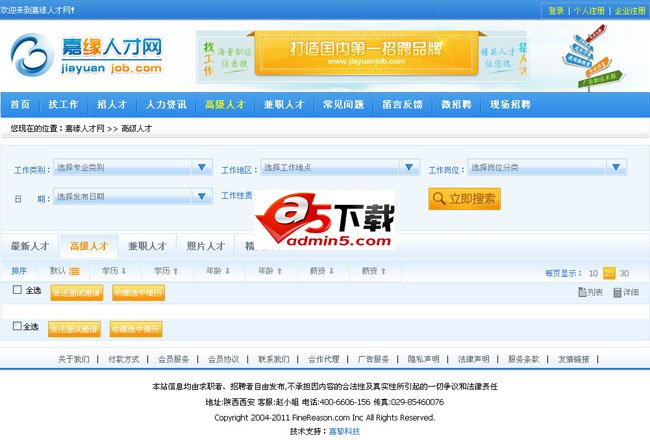Image resolution: width=650 pixels, height=440 pixels.
Task: Open 微招聘 navigation item
Action: tap(456, 105)
